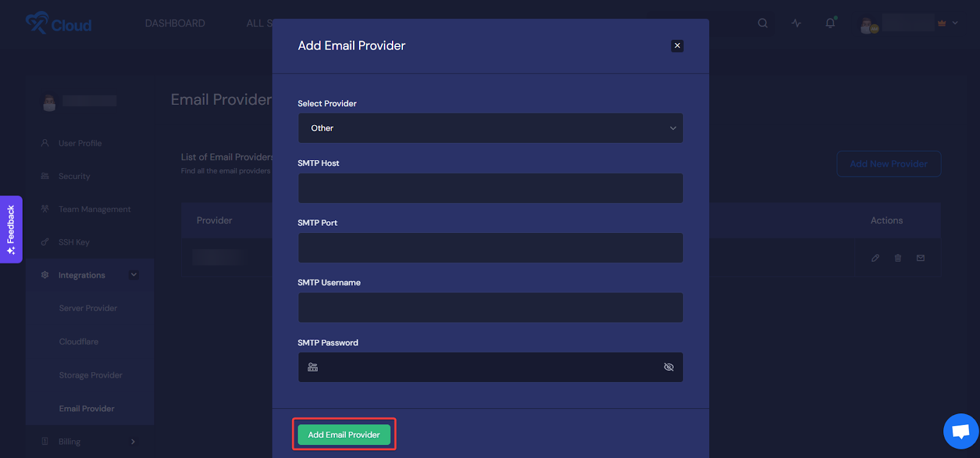Click the xCloud logo
The image size is (980, 458).
[x=59, y=23]
